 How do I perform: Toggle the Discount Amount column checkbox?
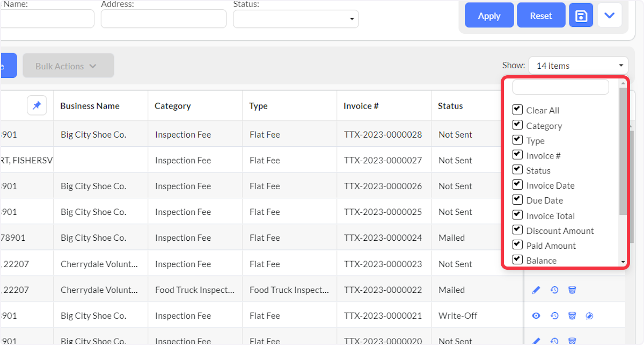tap(517, 230)
